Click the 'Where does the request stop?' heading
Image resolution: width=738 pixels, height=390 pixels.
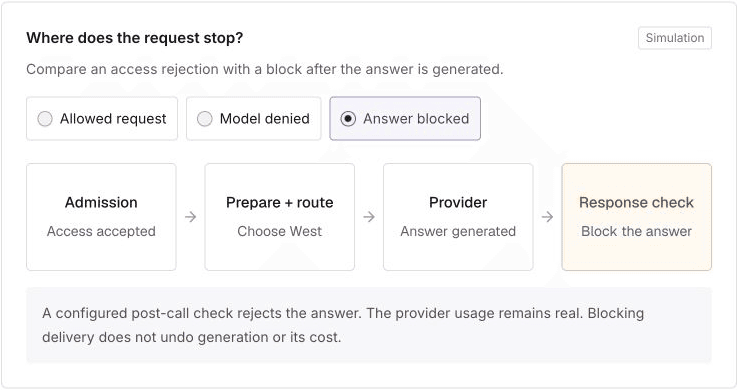(135, 38)
